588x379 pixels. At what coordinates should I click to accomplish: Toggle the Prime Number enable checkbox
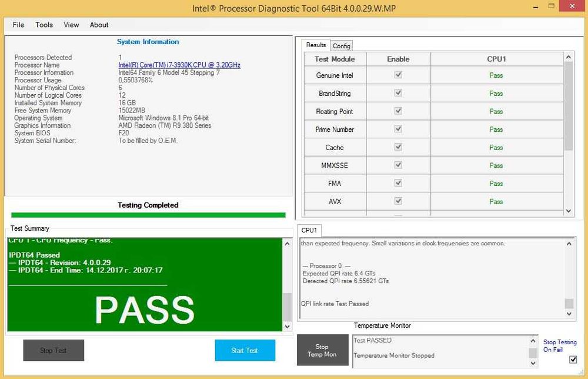point(398,129)
